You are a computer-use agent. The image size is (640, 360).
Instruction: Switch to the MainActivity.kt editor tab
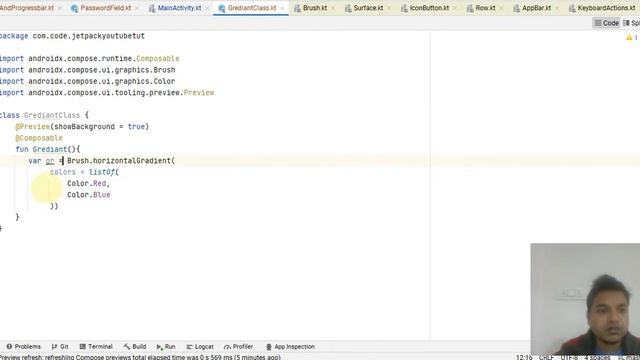179,8
